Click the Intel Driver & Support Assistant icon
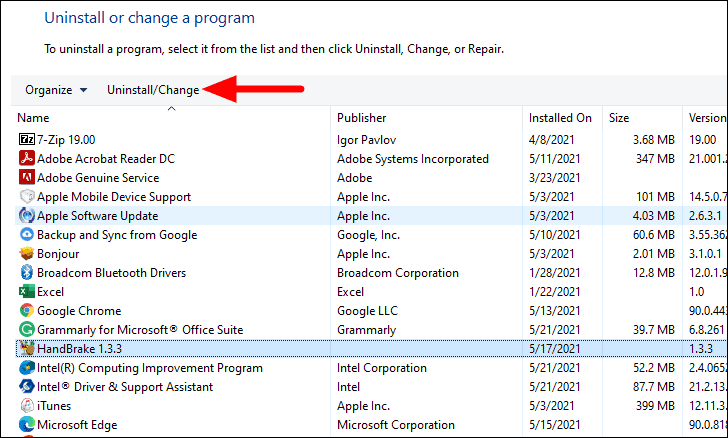This screenshot has height=438, width=728. 26,387
